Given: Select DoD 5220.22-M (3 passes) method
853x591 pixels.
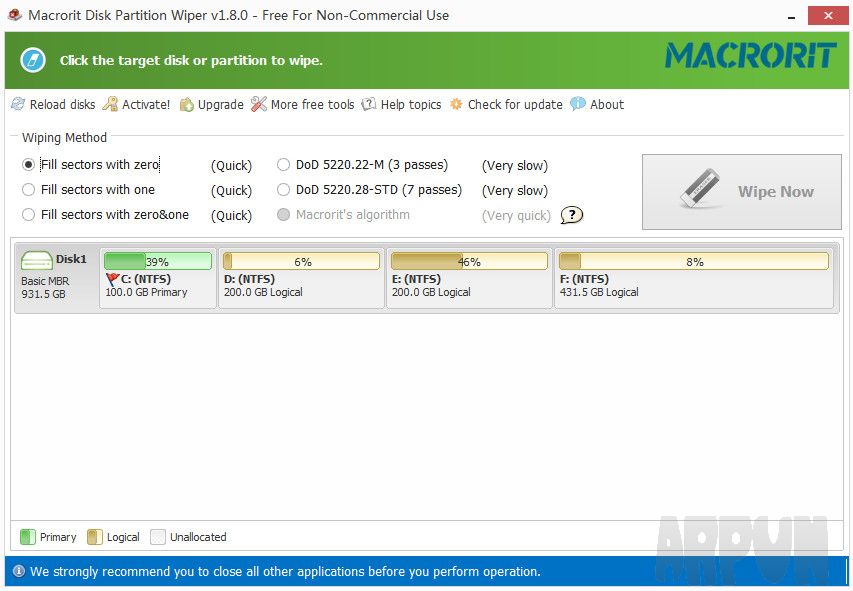Looking at the screenshot, I should (283, 164).
